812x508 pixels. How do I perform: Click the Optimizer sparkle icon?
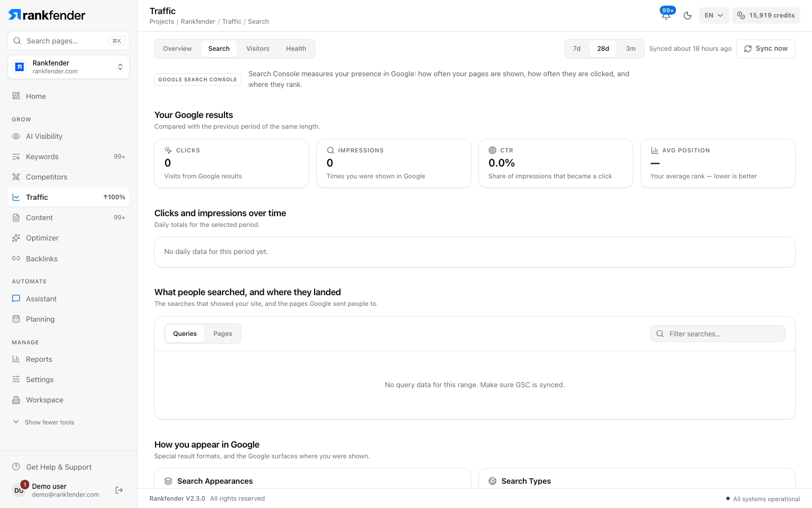pyautogui.click(x=16, y=238)
